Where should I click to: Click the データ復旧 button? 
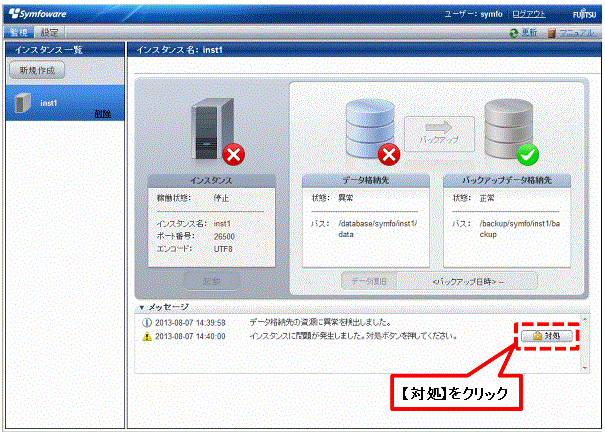369,281
